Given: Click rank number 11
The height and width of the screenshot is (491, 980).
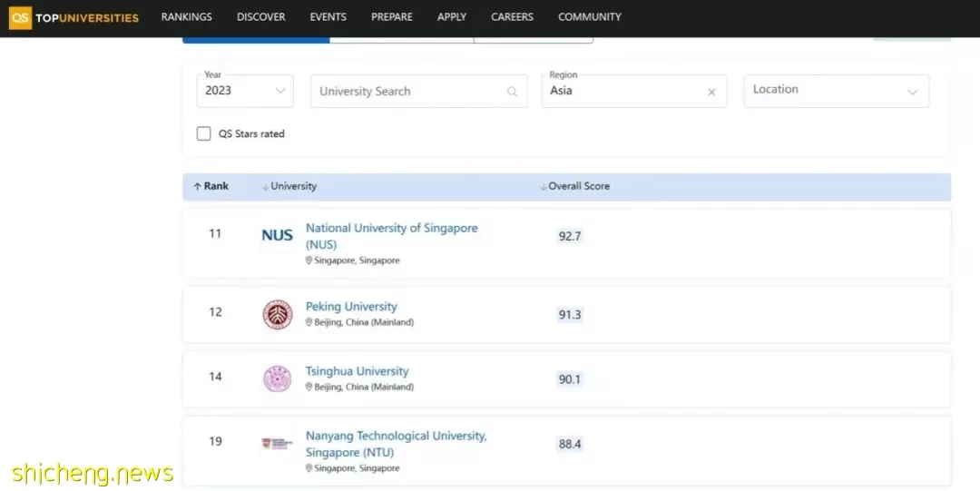Looking at the screenshot, I should point(215,233).
